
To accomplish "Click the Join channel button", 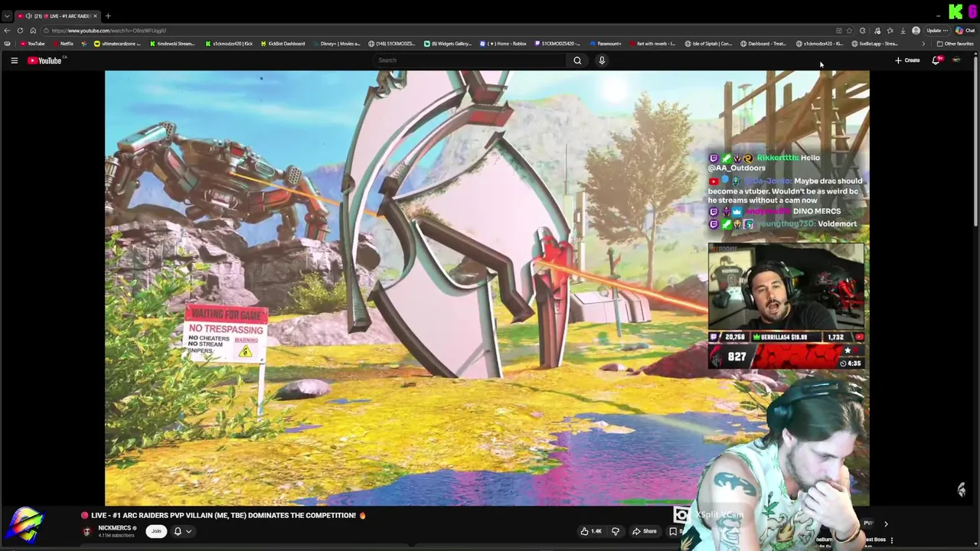I will pyautogui.click(x=156, y=531).
